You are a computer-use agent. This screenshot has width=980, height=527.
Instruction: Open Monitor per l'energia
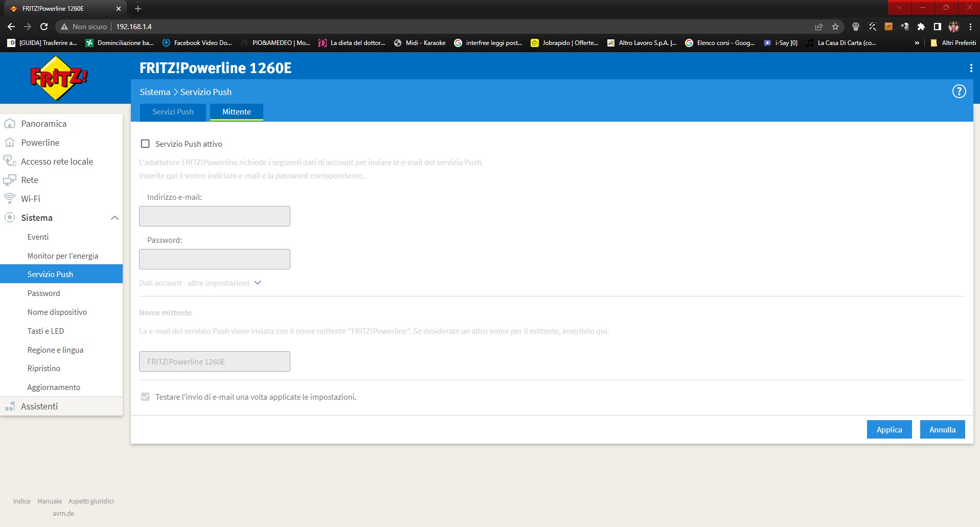tap(63, 256)
